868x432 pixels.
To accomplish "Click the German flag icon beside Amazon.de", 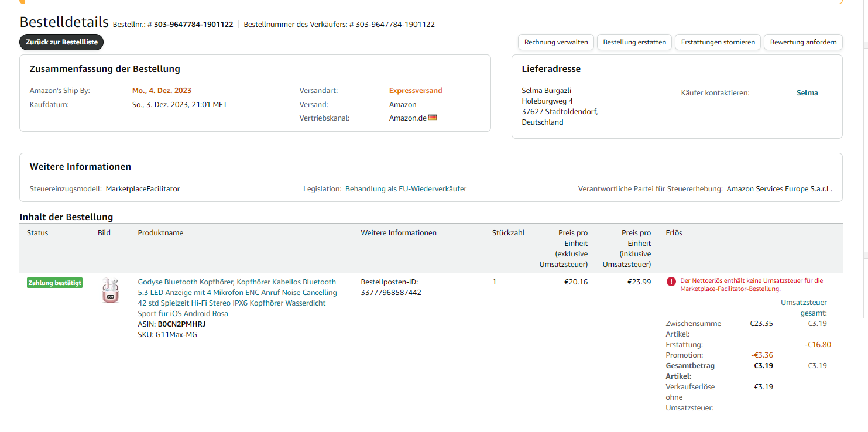I will coord(433,118).
